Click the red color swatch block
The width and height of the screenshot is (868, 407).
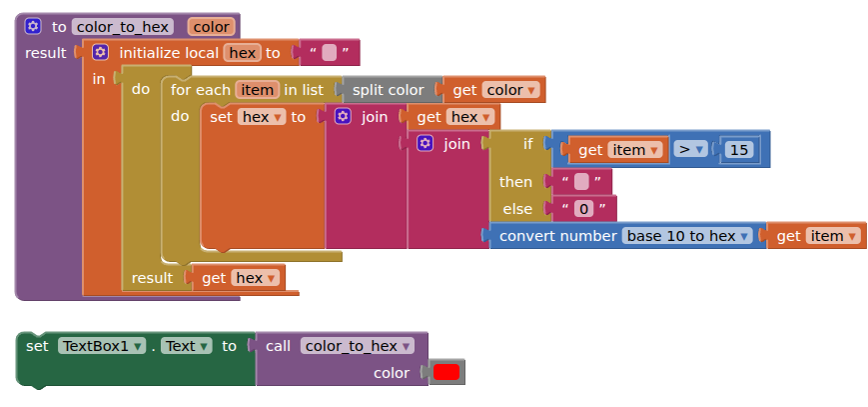click(x=446, y=373)
